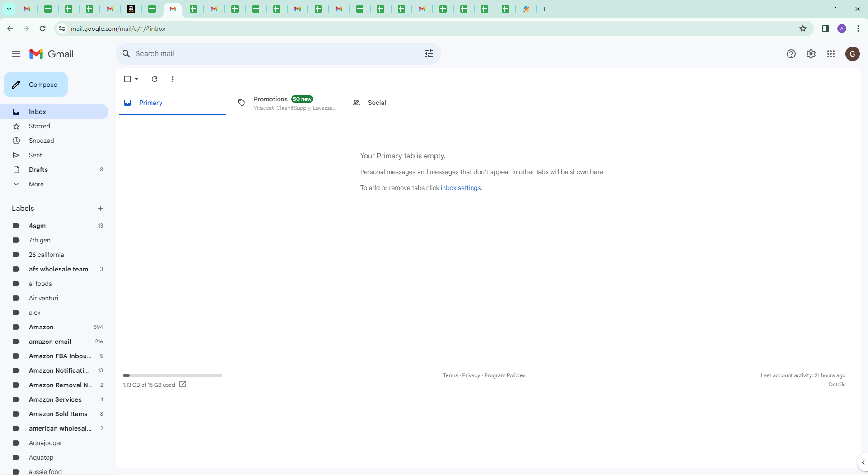Open Chrome profile avatar A
This screenshot has height=475, width=868.
(842, 28)
